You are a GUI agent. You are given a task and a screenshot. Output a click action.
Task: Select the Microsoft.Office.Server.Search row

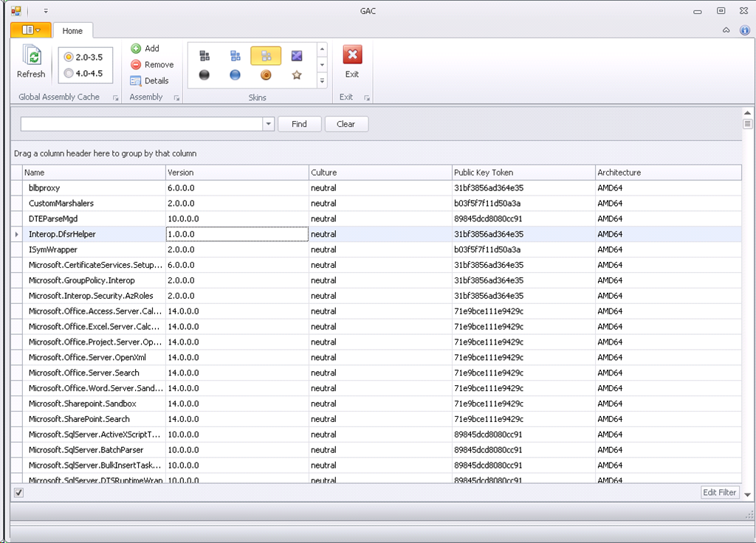376,373
